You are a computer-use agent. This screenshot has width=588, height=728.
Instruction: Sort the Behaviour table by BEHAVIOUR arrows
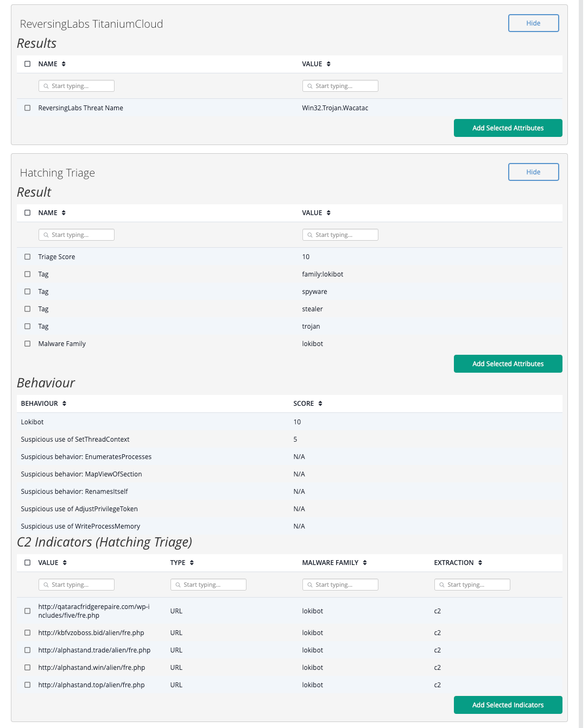tap(64, 404)
